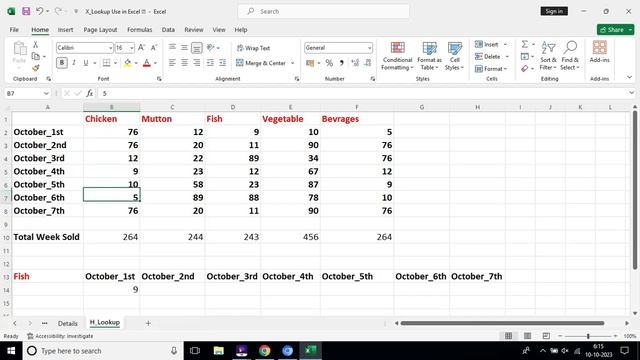Click Delete cells button

tap(491, 56)
